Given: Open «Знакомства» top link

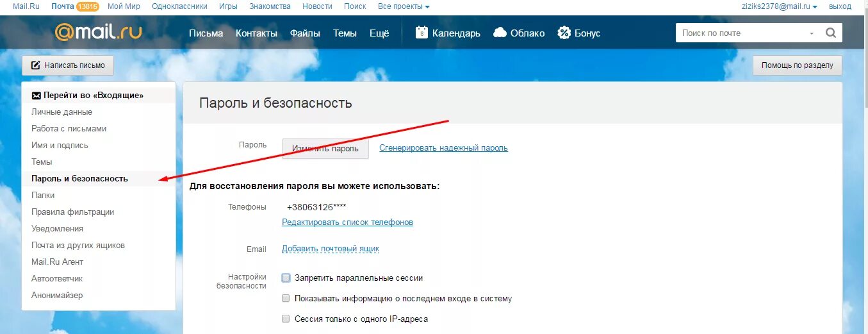Looking at the screenshot, I should (269, 6).
